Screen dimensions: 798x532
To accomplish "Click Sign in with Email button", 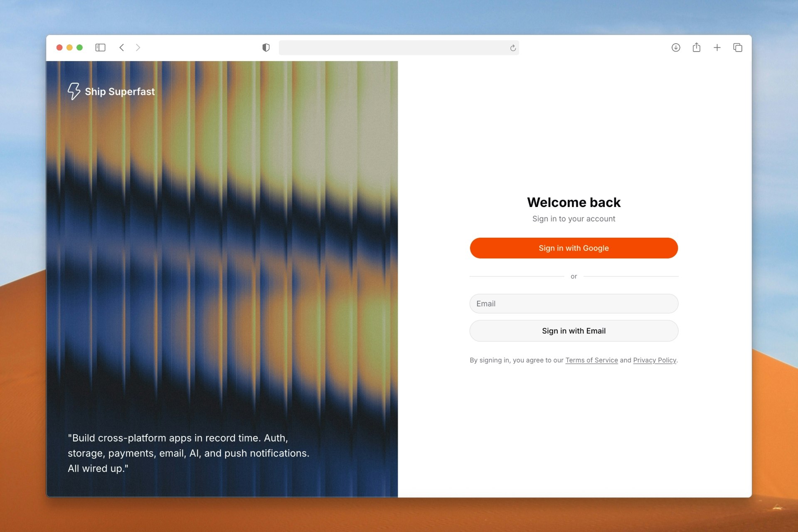I will [574, 331].
